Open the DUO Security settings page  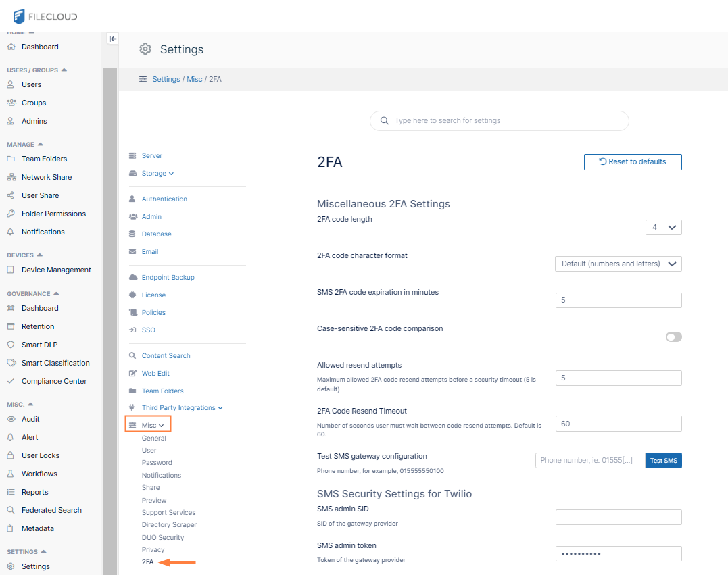click(162, 538)
